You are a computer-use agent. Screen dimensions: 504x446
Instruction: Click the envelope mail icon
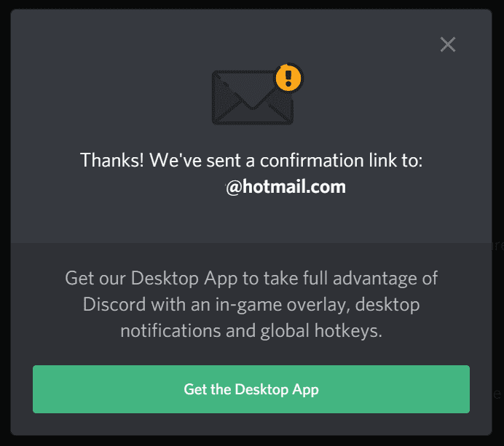point(253,97)
